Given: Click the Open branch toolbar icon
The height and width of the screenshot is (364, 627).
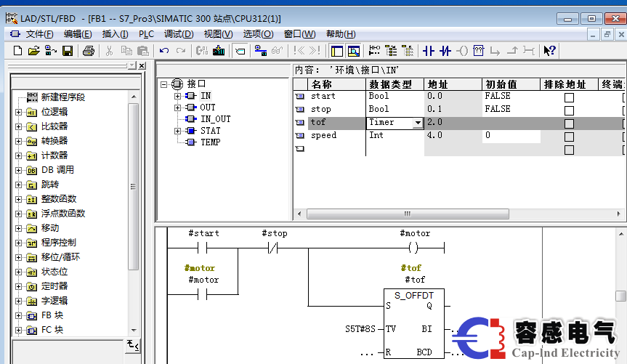Looking at the screenshot, I should coord(495,51).
